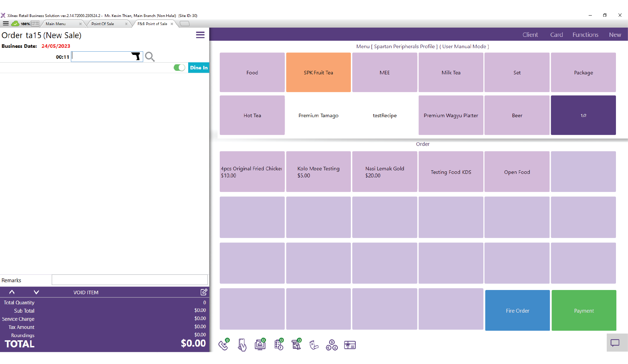
Task: Click the scheduled orders checklist clock icon
Action: [x=279, y=345]
